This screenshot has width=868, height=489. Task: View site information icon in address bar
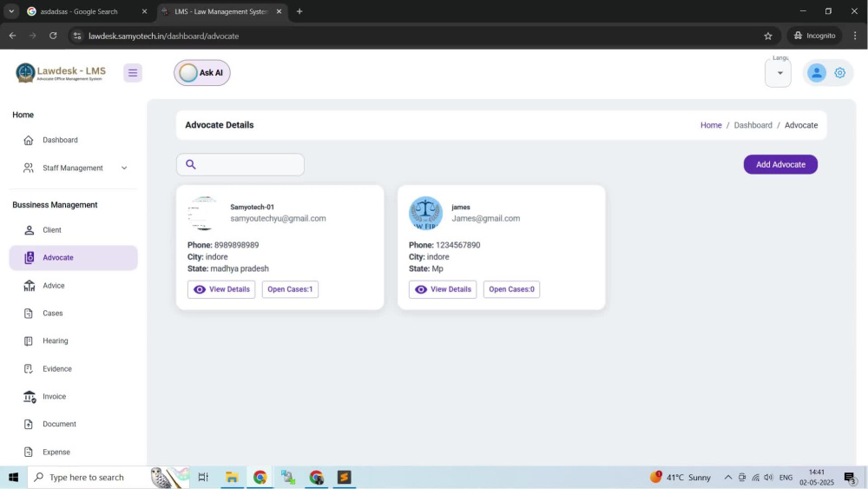pos(77,36)
